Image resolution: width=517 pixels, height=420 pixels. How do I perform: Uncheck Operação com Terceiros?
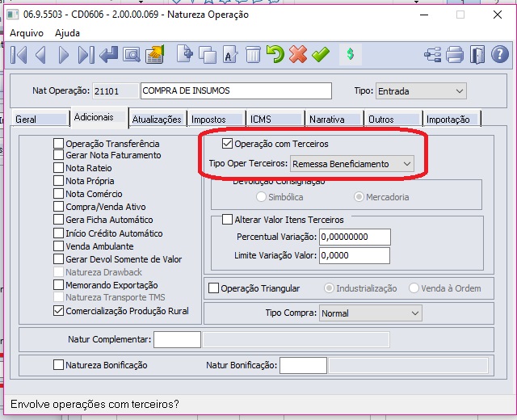tap(227, 144)
